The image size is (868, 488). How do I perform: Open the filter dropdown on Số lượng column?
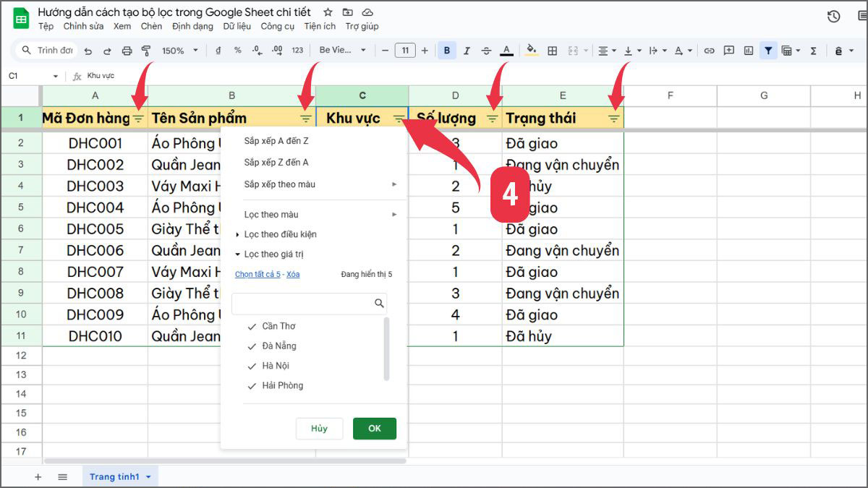click(x=493, y=118)
